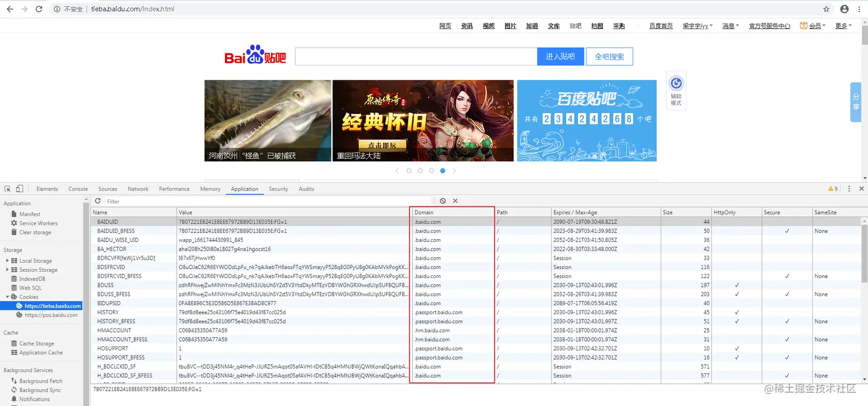Select the HMACCOUNT cookie row
868x406 pixels.
476,330
